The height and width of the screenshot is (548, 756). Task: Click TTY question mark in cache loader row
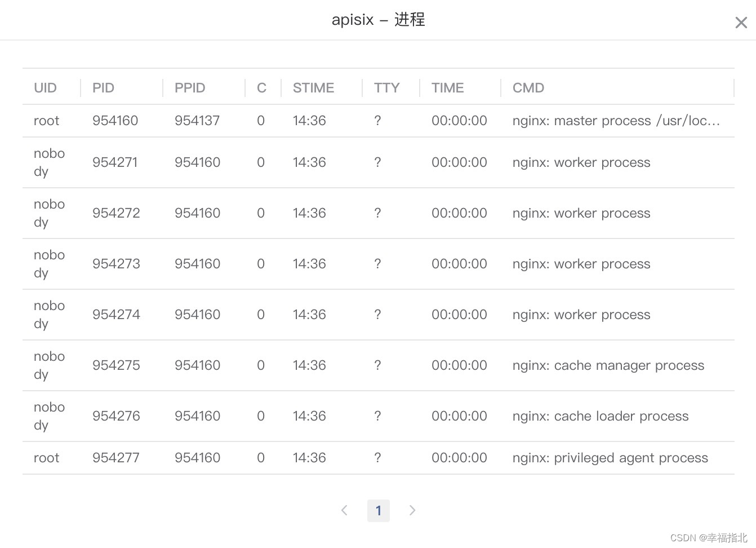377,416
